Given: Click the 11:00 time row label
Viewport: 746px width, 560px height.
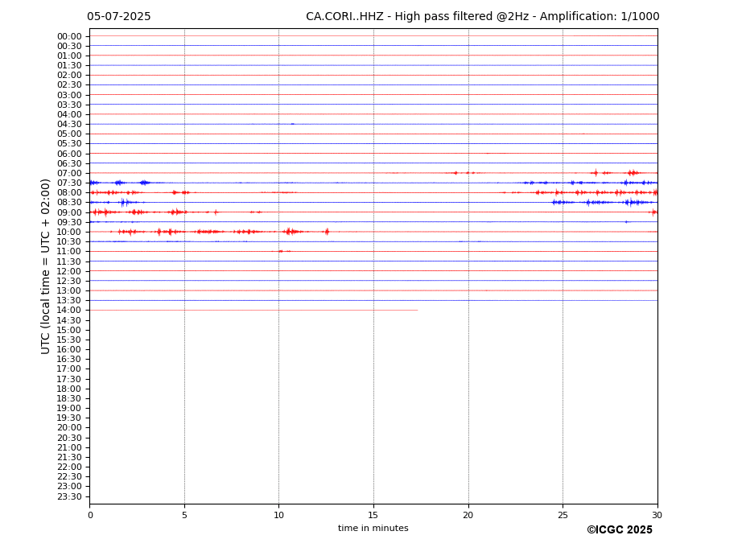Looking at the screenshot, I should [x=69, y=252].
